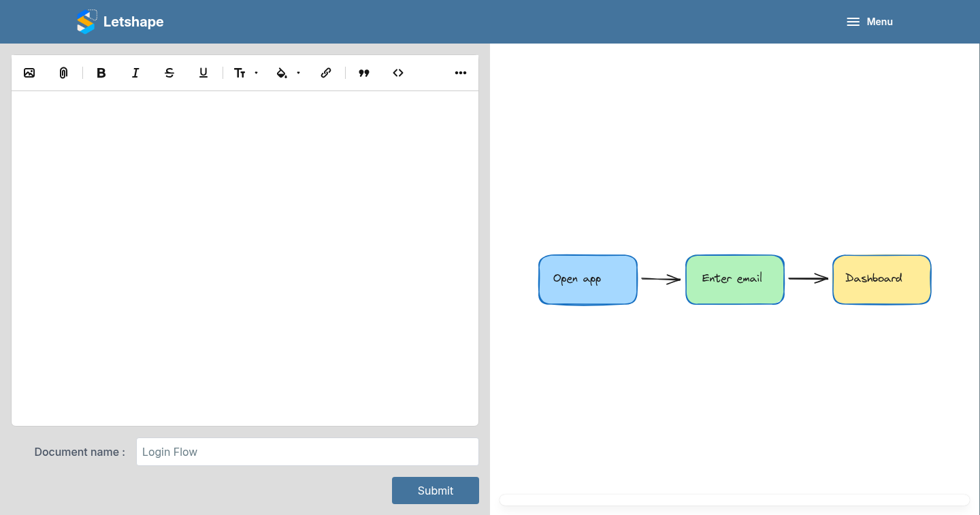Add a block quote

pyautogui.click(x=364, y=73)
